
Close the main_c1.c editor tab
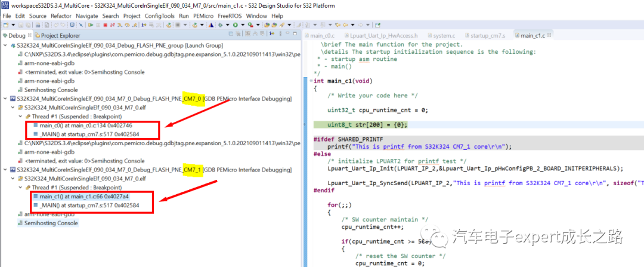pyautogui.click(x=549, y=35)
